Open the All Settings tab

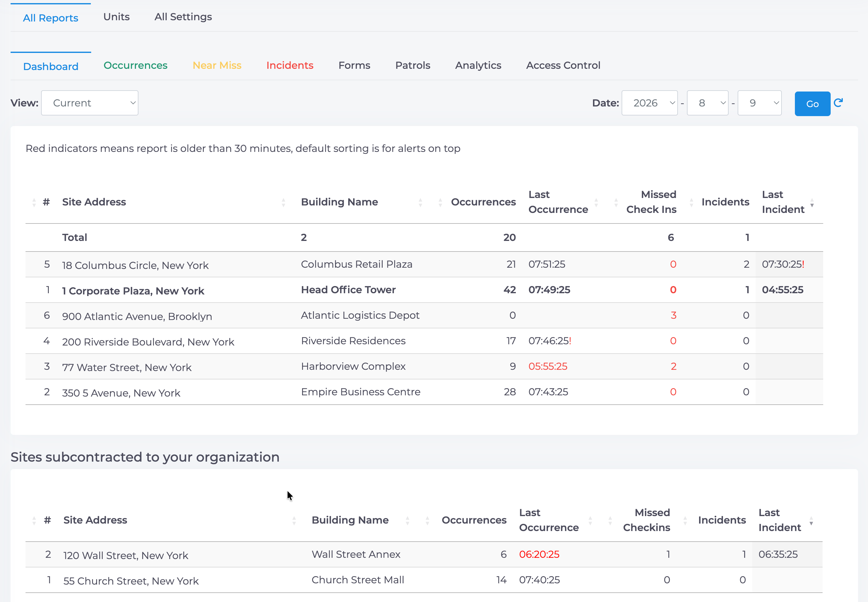(183, 16)
